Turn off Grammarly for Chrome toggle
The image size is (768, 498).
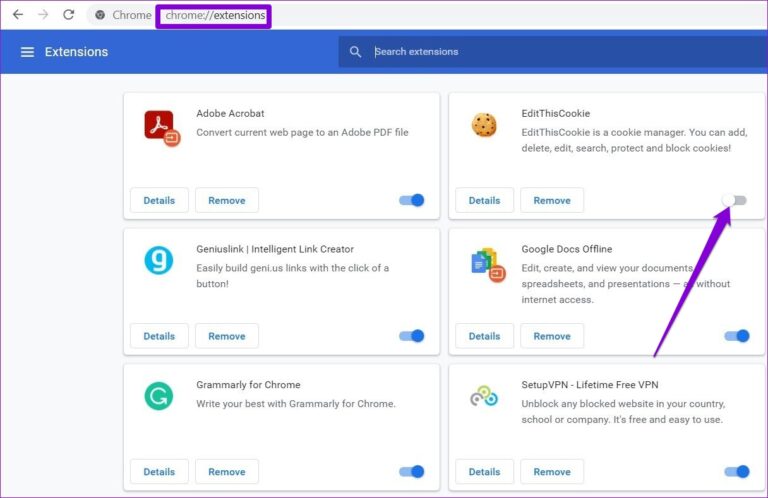click(x=411, y=472)
